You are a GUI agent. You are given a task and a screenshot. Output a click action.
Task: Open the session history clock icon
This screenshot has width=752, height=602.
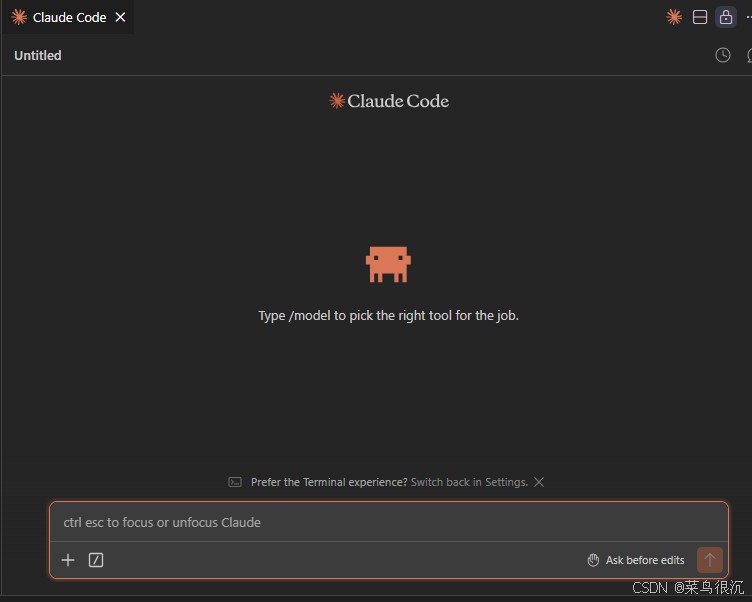click(722, 55)
